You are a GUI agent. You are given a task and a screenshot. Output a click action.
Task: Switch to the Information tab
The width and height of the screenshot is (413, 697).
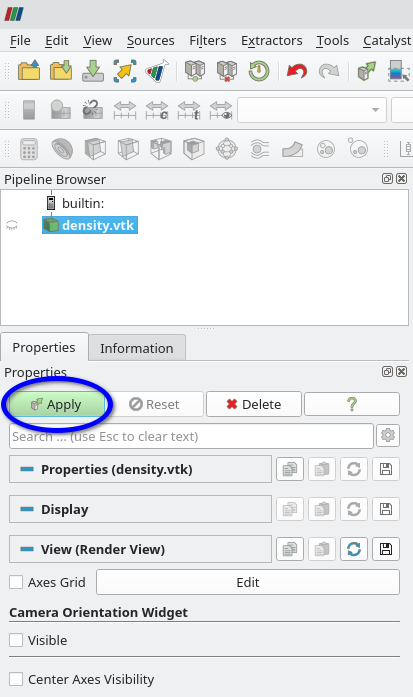click(x=137, y=348)
